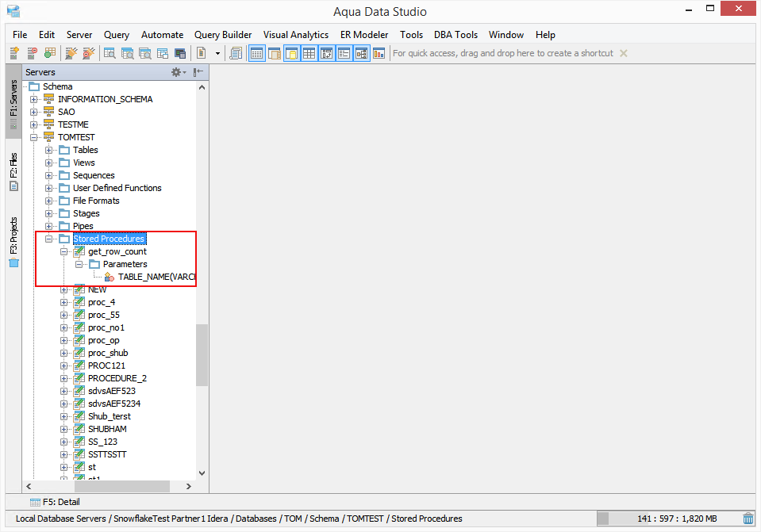The image size is (761, 532).
Task: Click the third magnifier query window icon
Action: click(x=144, y=53)
